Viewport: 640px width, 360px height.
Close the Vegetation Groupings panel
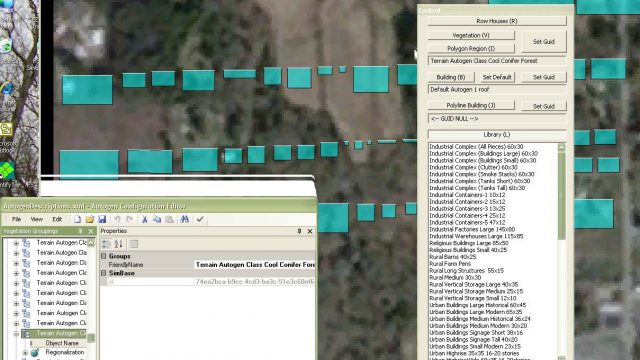pyautogui.click(x=91, y=231)
